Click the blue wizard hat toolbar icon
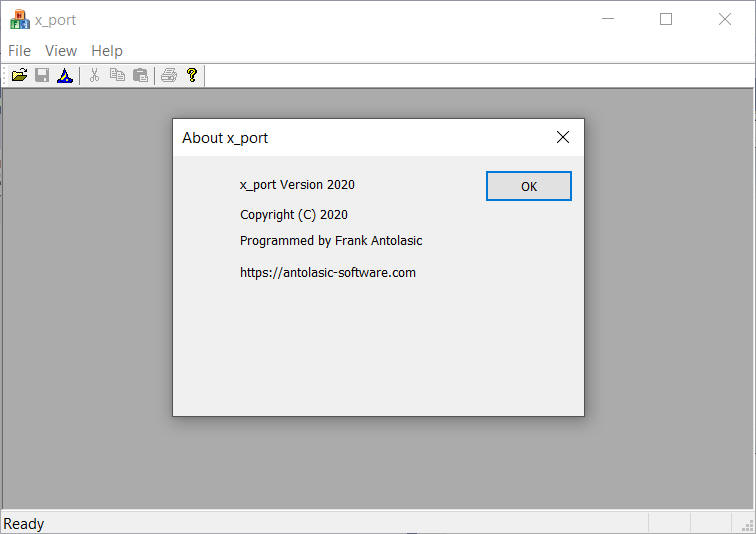The height and width of the screenshot is (534, 756). coord(65,75)
